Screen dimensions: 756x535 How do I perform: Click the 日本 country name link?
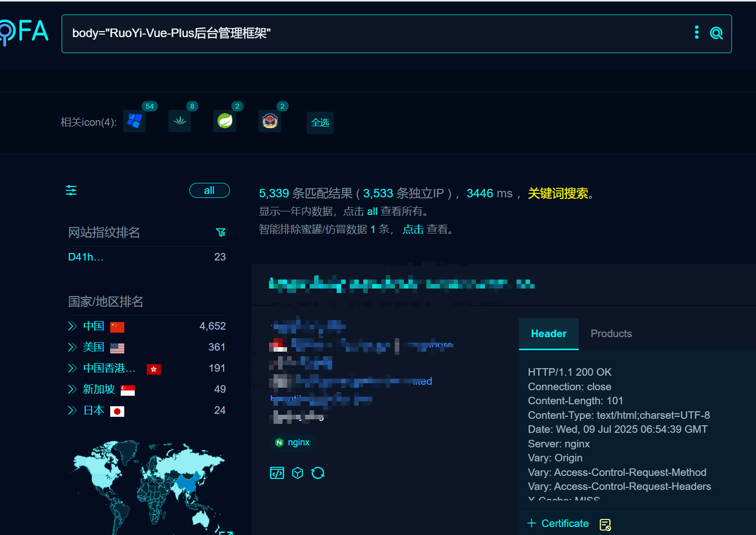point(94,410)
